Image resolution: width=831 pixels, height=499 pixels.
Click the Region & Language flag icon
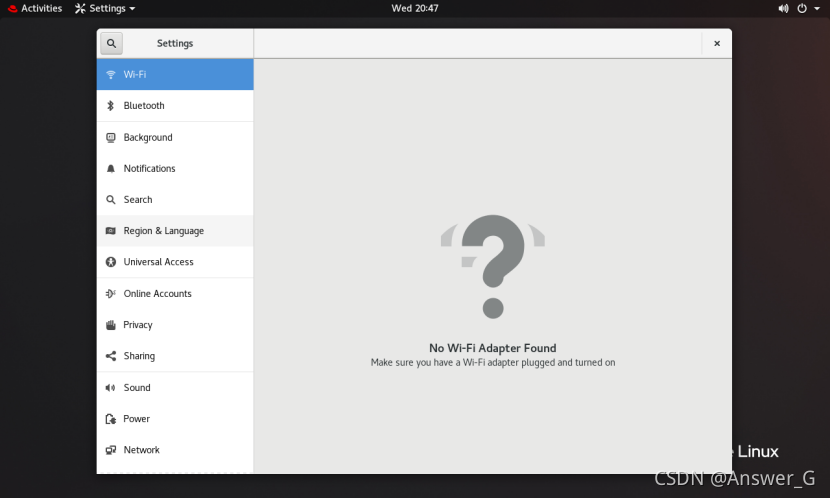pyautogui.click(x=111, y=231)
